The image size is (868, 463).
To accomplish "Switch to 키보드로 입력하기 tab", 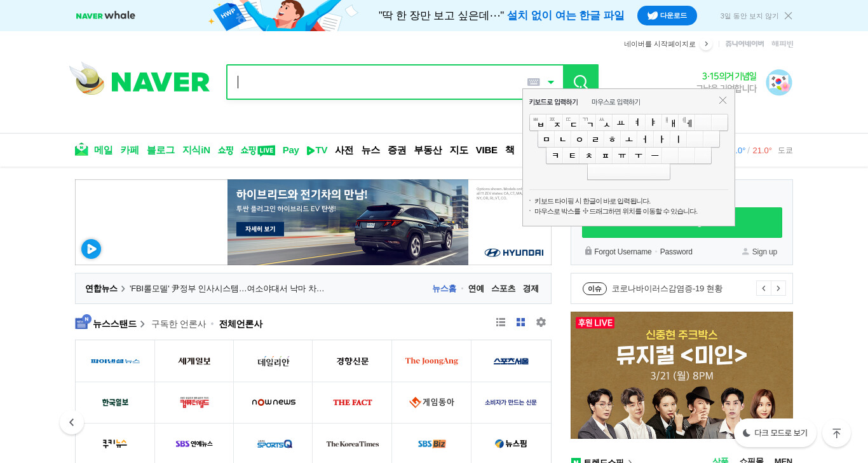I will pyautogui.click(x=553, y=102).
